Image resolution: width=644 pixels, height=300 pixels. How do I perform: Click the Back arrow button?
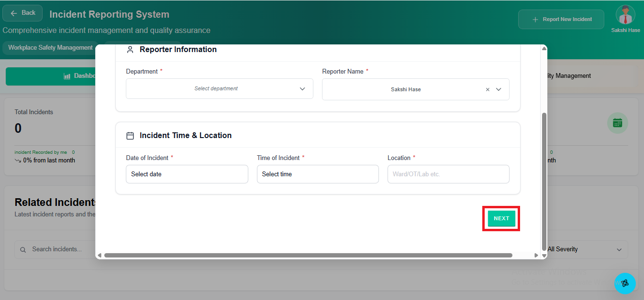click(x=22, y=13)
